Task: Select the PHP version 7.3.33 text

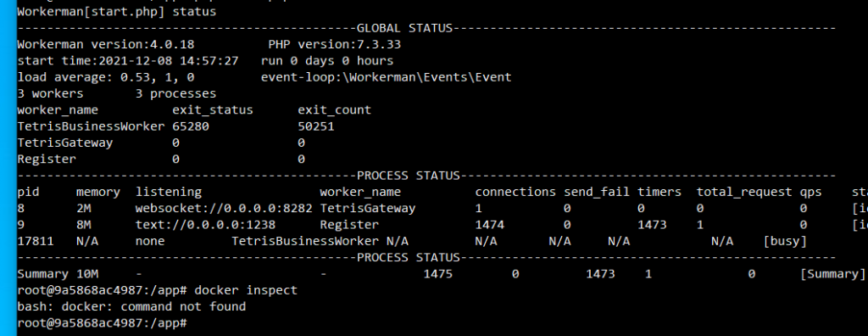Action: [x=334, y=44]
